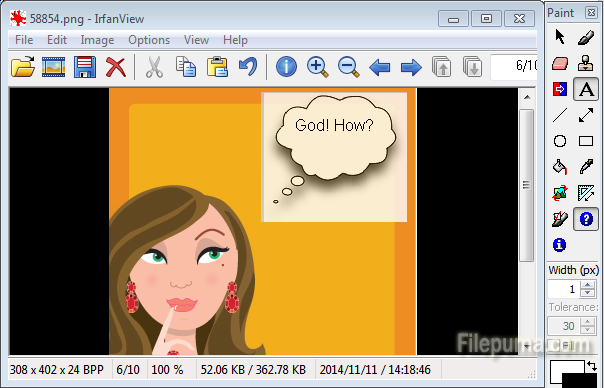This screenshot has width=604, height=388.
Task: Paste from clipboard icon
Action: point(217,67)
